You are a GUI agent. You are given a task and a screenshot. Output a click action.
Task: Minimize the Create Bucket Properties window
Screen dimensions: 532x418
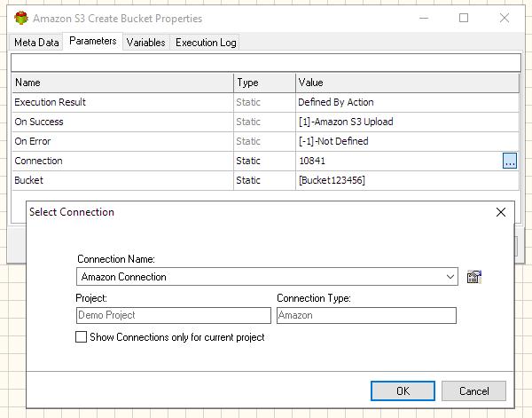coord(424,18)
